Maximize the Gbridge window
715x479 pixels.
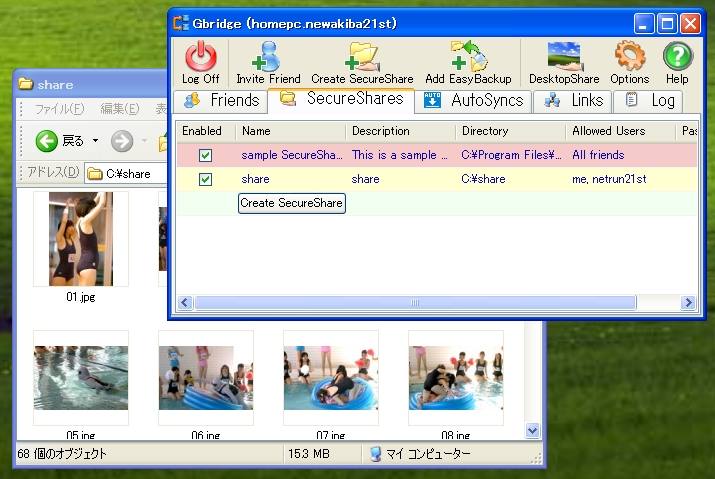pyautogui.click(x=667, y=24)
